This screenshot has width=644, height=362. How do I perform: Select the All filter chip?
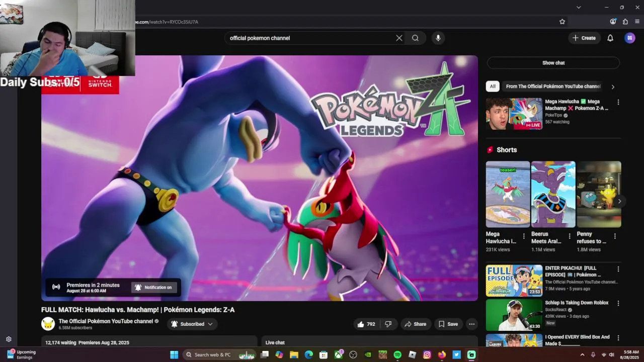[x=493, y=86]
